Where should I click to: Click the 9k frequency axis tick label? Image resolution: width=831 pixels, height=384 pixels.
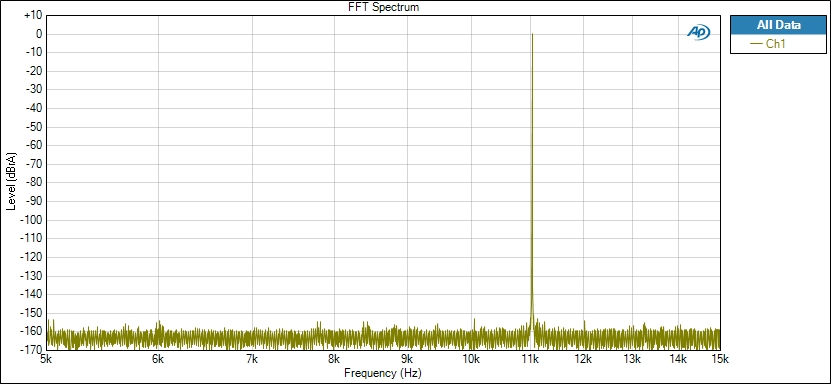[x=407, y=359]
